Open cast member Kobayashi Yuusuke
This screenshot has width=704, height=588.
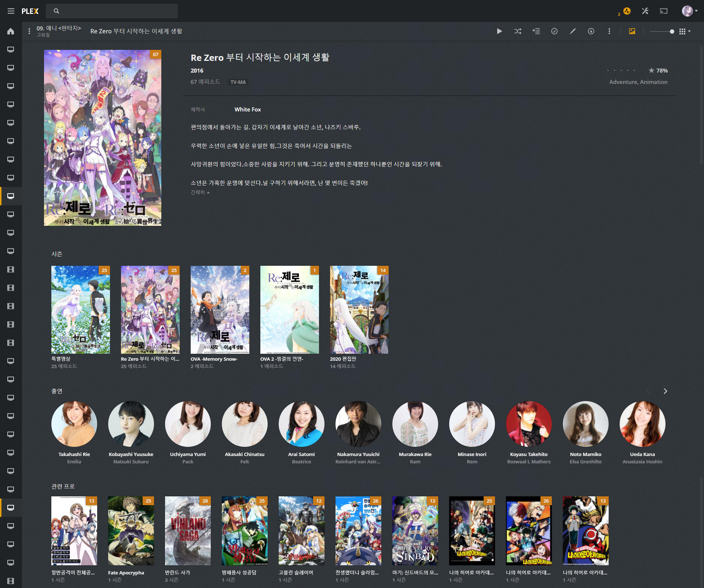click(x=131, y=424)
